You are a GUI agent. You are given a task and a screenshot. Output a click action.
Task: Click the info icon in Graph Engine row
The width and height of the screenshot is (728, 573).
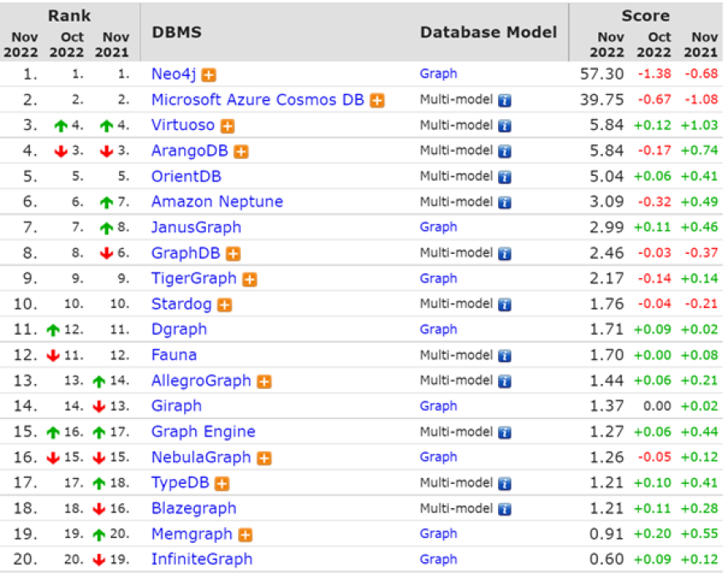pos(505,432)
